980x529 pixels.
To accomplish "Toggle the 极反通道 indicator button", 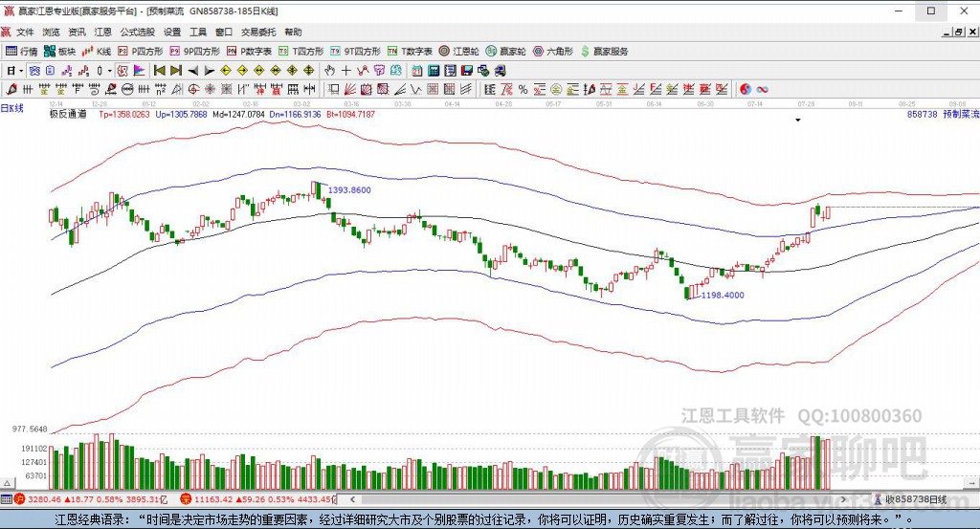I will point(122,71).
